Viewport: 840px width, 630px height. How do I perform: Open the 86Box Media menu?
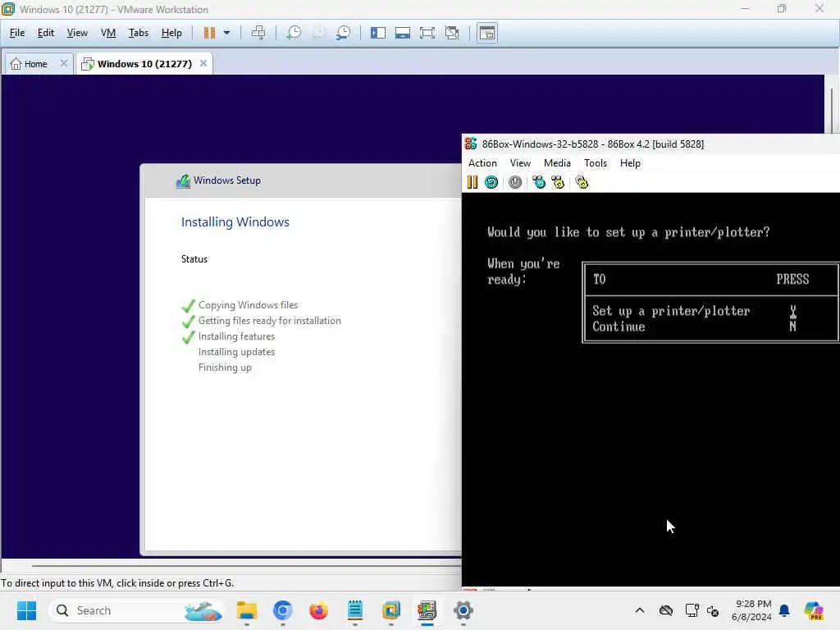click(557, 163)
